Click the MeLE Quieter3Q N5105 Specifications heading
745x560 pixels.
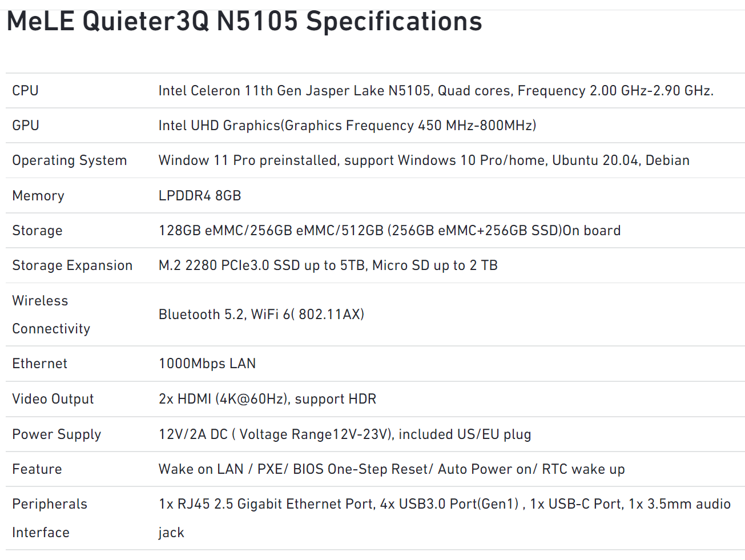[244, 21]
